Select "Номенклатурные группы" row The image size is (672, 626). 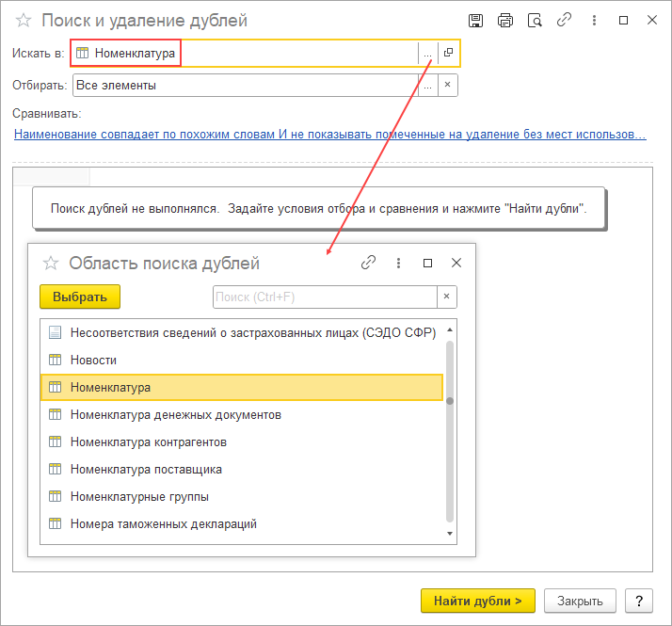tap(242, 496)
